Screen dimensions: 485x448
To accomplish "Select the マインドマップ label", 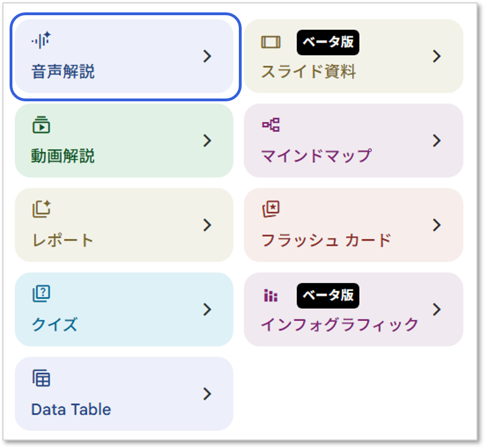I will (316, 156).
